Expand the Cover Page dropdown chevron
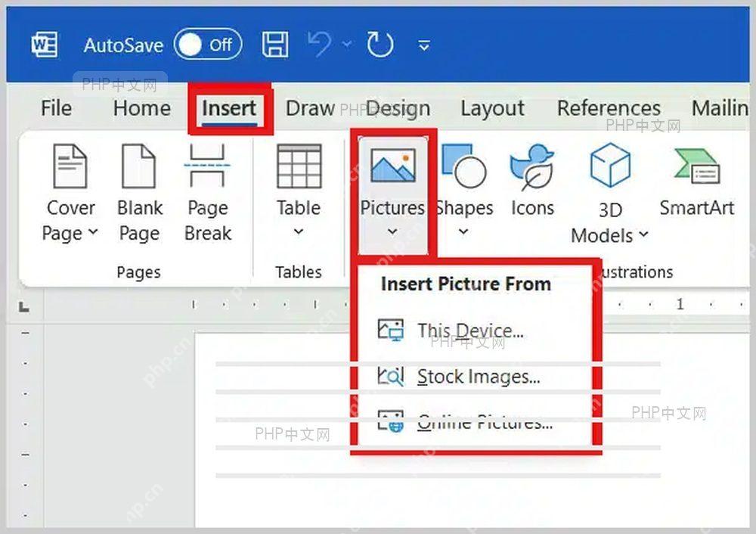 coord(93,232)
